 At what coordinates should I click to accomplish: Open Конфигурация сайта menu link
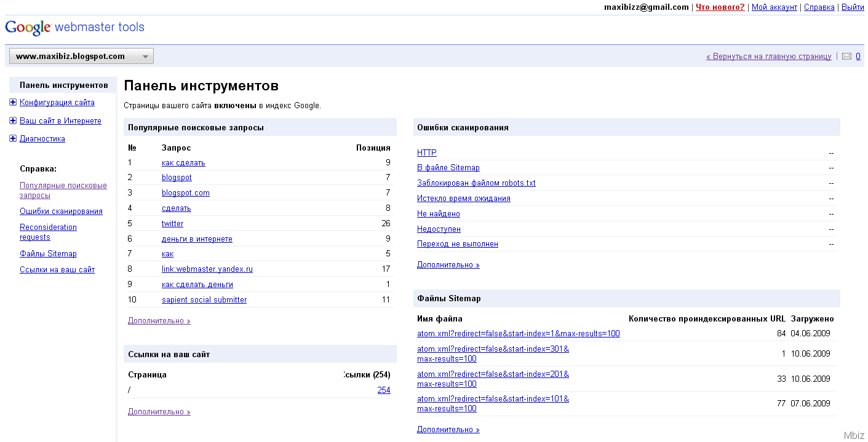57,103
